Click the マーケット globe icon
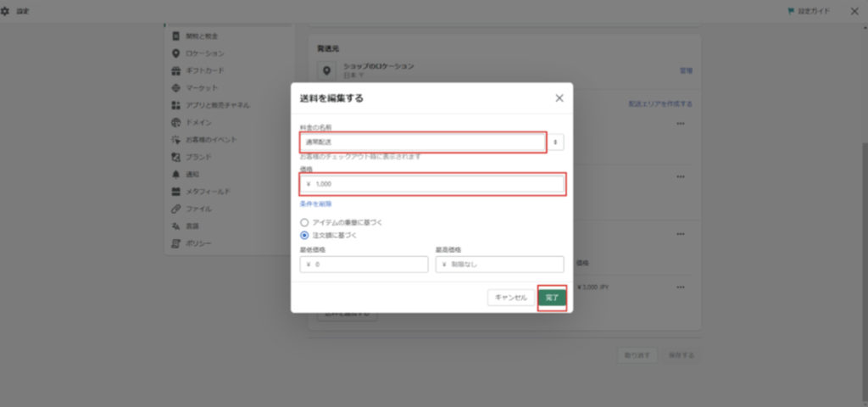 click(176, 88)
